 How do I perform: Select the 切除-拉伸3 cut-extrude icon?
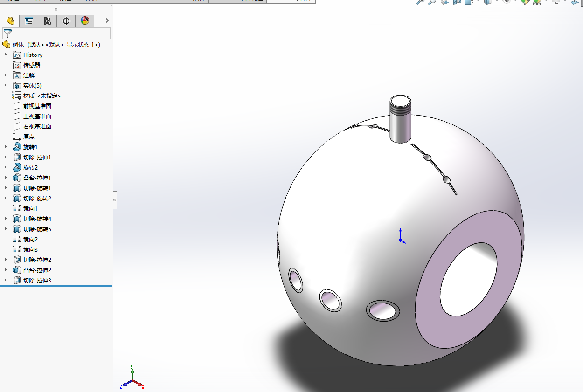(x=17, y=281)
